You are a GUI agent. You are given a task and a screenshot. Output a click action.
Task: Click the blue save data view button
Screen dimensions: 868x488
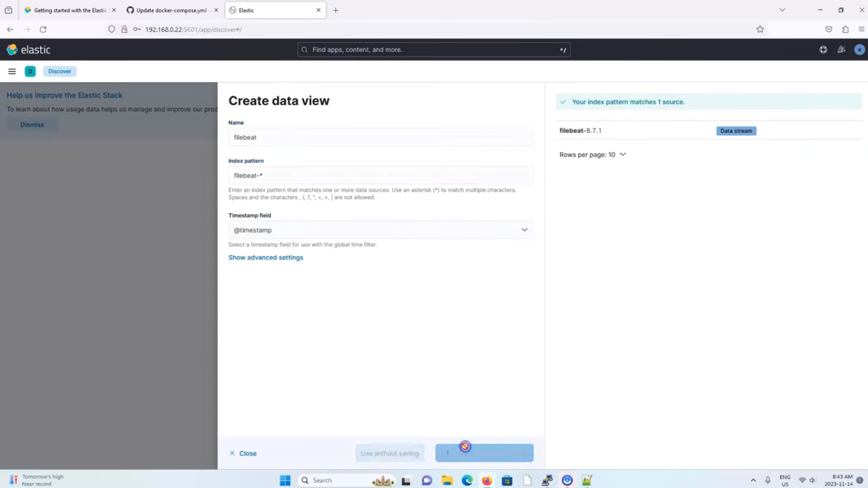(484, 453)
